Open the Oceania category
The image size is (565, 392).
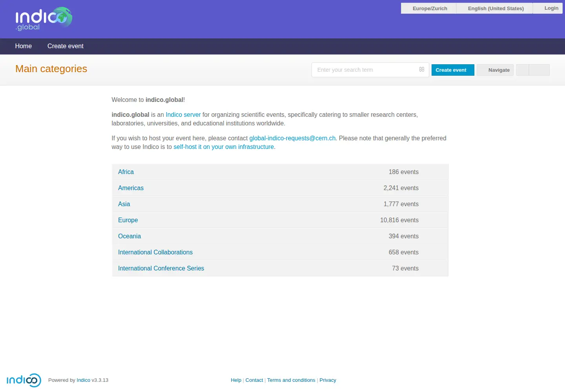(129, 236)
